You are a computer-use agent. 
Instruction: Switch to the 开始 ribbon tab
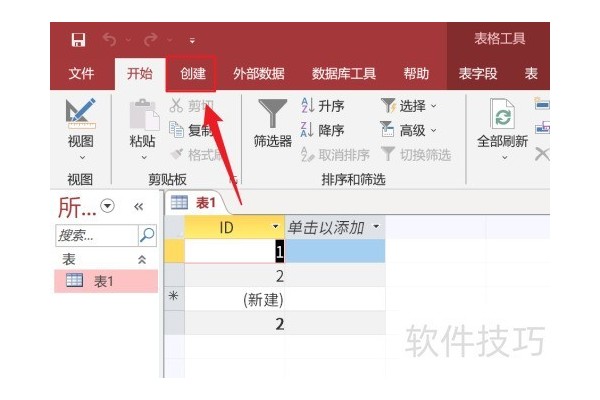tap(140, 73)
